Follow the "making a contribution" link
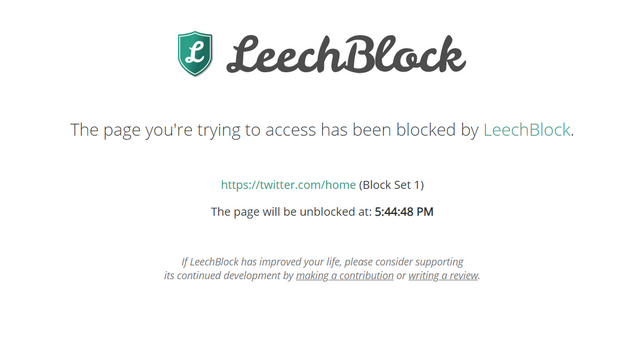 tap(344, 276)
